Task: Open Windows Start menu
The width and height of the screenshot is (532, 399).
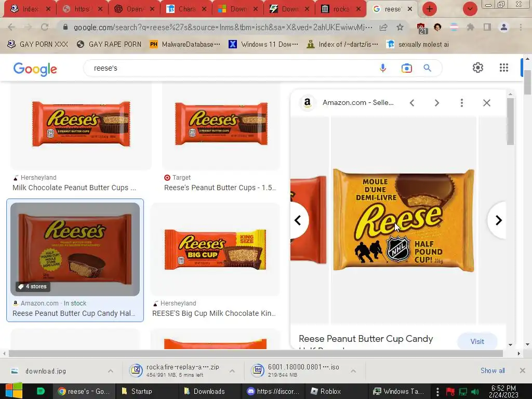Action: tap(14, 391)
